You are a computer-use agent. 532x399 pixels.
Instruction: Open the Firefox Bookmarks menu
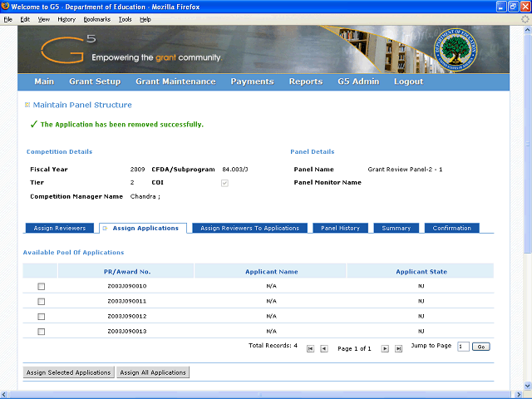pos(97,19)
